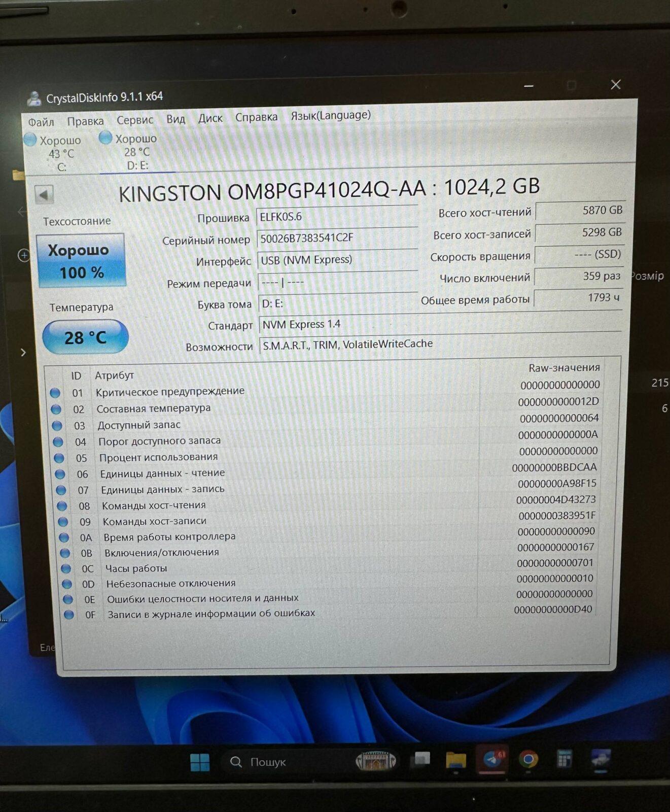
Task: Click status dot for Единицы данных - запись
Action: (x=61, y=490)
